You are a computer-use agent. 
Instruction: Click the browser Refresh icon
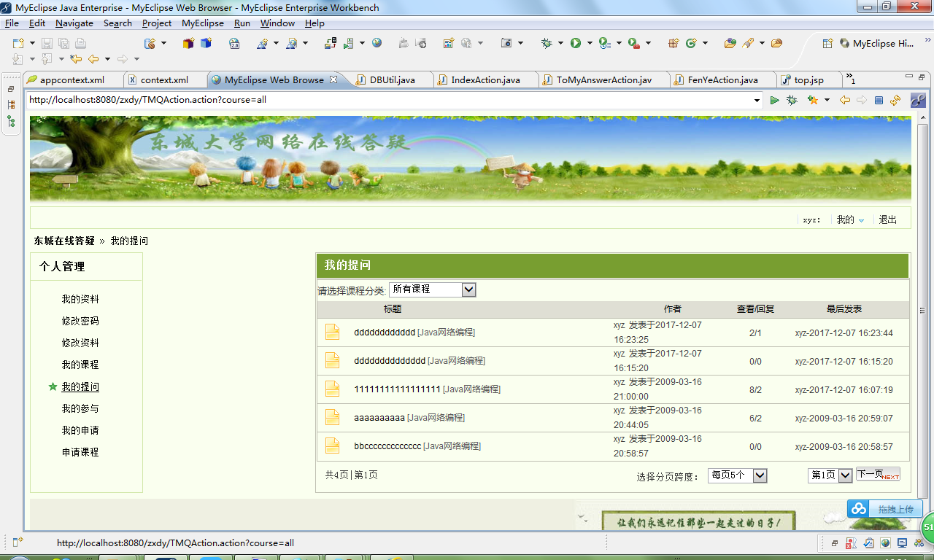tap(896, 100)
